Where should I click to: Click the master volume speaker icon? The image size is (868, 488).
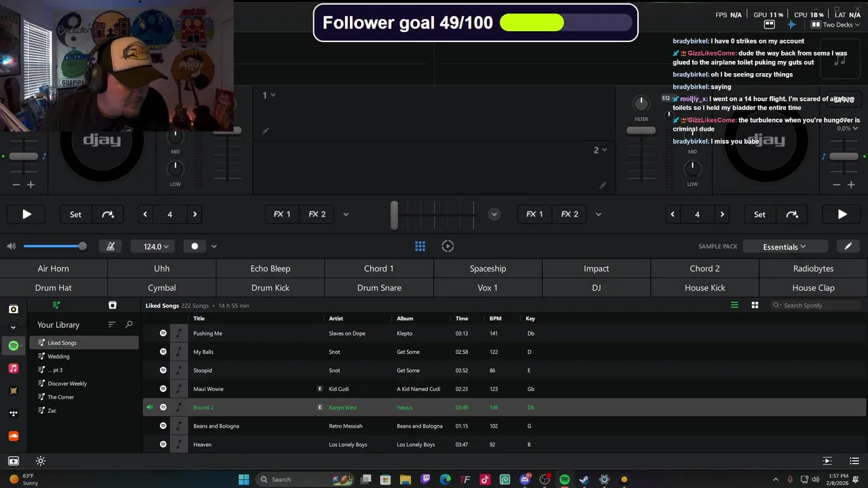coord(11,246)
